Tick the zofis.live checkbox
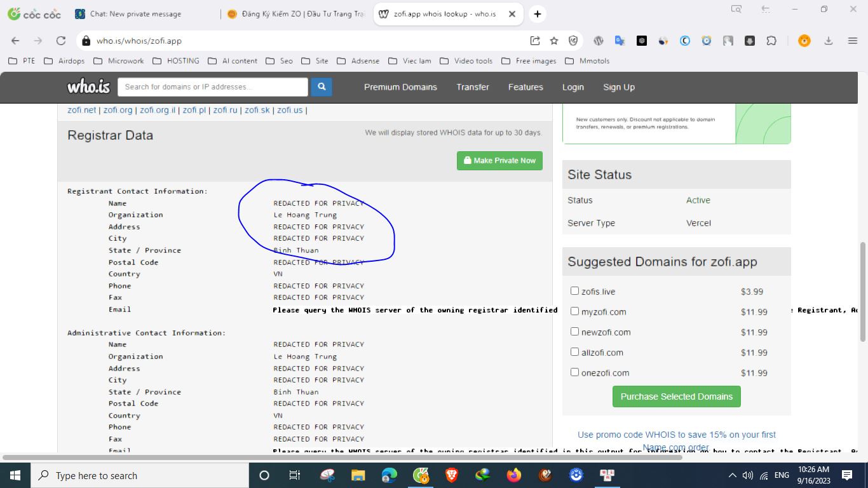Viewport: 868px width, 488px height. tap(574, 291)
